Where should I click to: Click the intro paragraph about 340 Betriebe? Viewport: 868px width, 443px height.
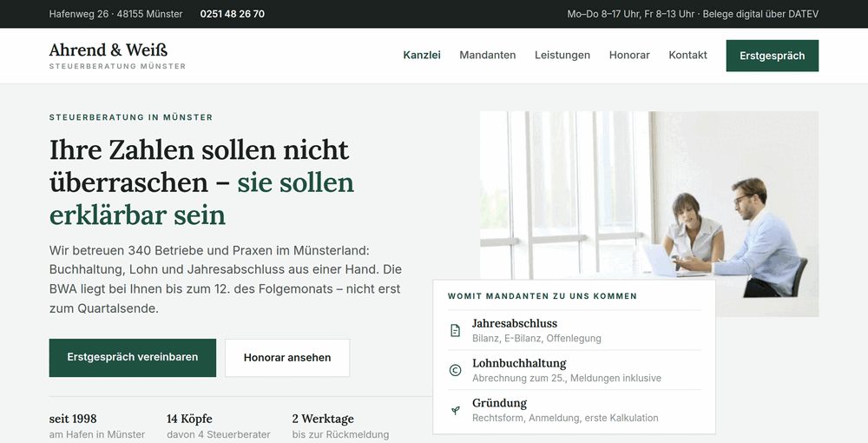point(226,279)
